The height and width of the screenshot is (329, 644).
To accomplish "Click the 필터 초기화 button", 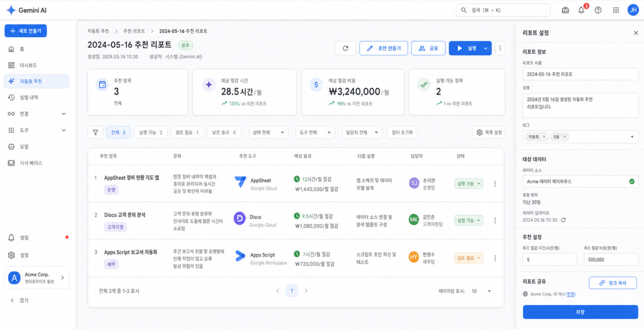I will (x=402, y=132).
